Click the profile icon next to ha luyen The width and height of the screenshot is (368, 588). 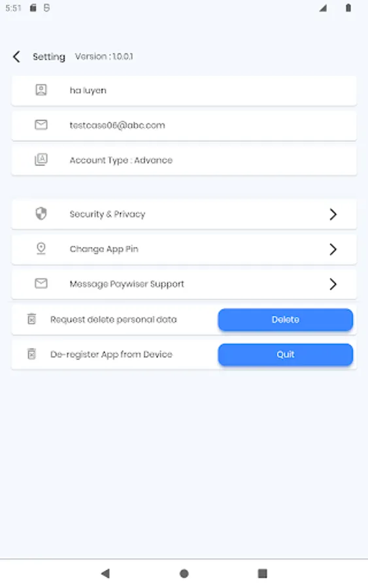(x=41, y=90)
